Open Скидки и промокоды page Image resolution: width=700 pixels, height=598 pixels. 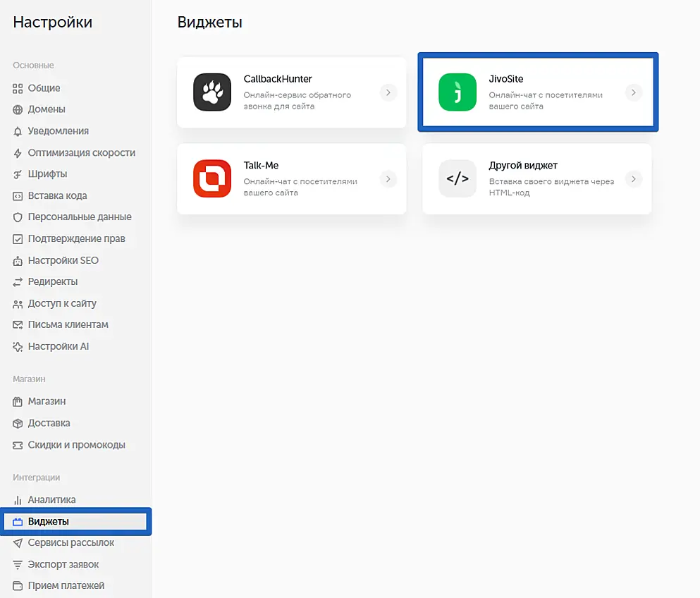(76, 445)
